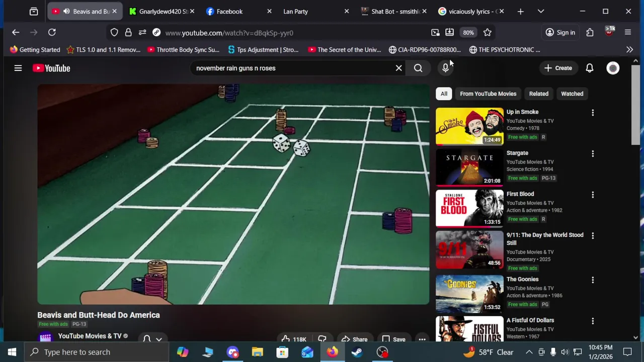
Task: Mute the Beavis and Butt-Head tab audio
Action: click(x=66, y=11)
